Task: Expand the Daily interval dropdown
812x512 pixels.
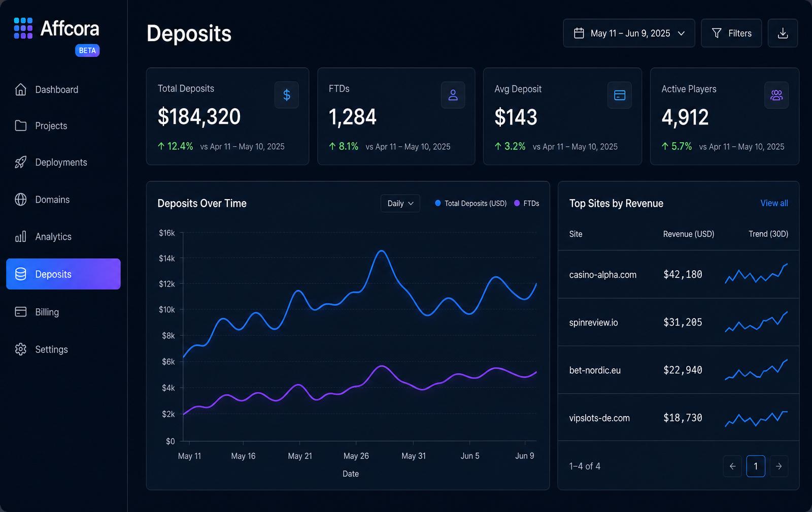Action: (400, 203)
